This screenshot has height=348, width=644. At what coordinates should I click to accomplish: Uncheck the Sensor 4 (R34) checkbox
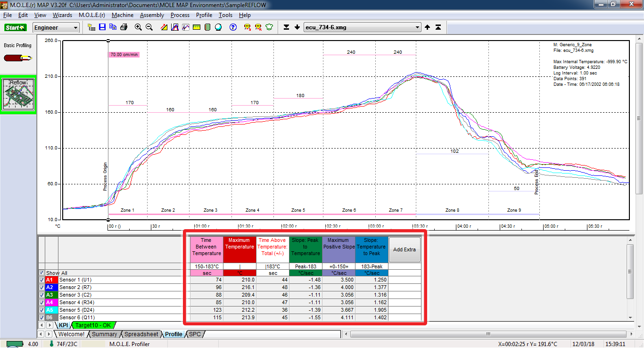(x=41, y=303)
